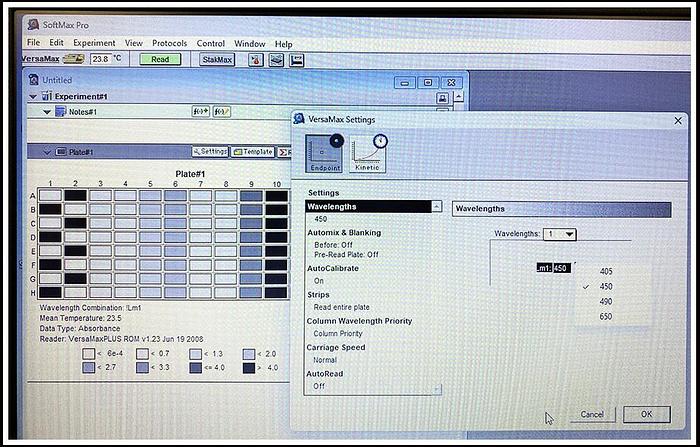Click the '< 2.7' legend color swatch
Viewport: 700px width, 447px height.
tap(89, 368)
